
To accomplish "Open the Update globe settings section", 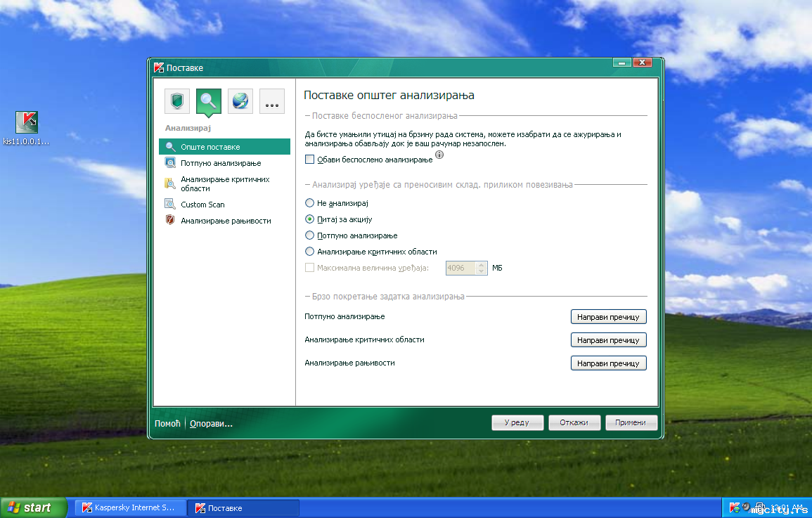I will click(240, 101).
